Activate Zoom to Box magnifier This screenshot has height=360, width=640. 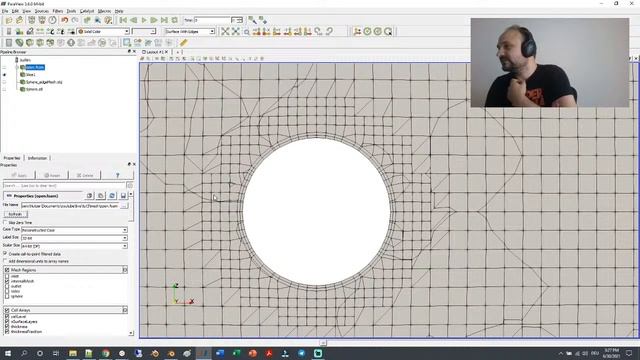tap(247, 31)
